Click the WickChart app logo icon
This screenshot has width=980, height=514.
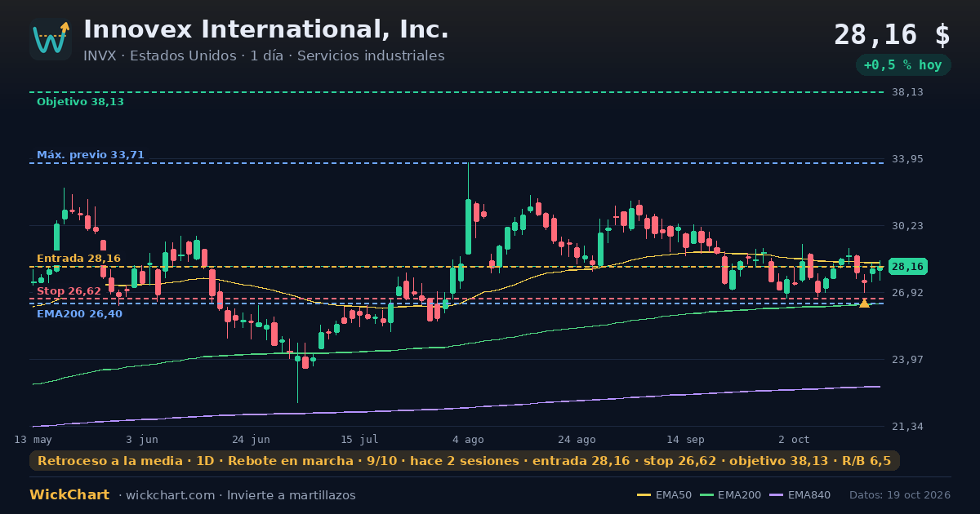coord(51,39)
